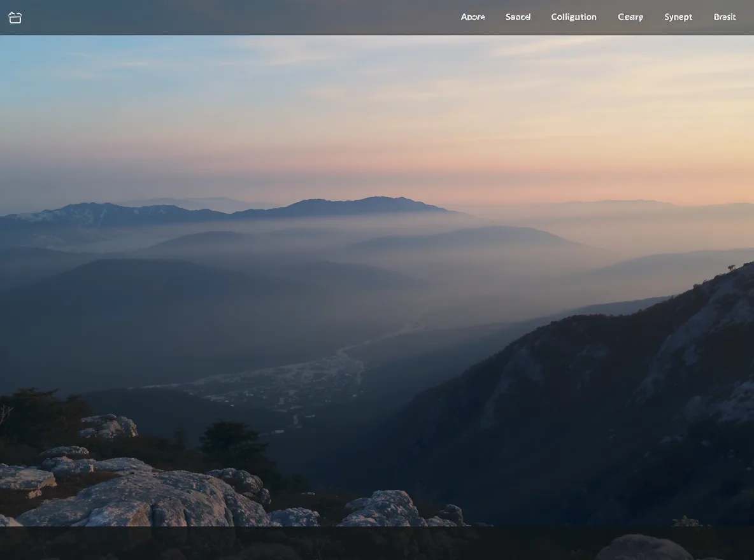Click the box logo icon in header
754x560 pixels.
15,18
